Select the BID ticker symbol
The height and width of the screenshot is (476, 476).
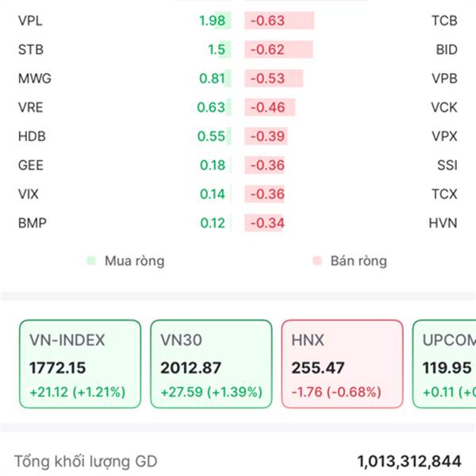click(447, 50)
